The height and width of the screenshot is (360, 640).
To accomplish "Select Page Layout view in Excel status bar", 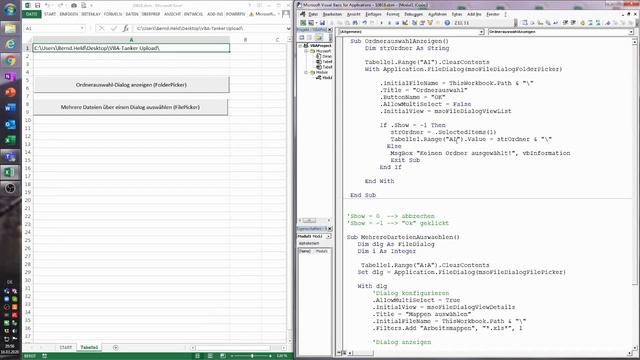I will click(210, 356).
